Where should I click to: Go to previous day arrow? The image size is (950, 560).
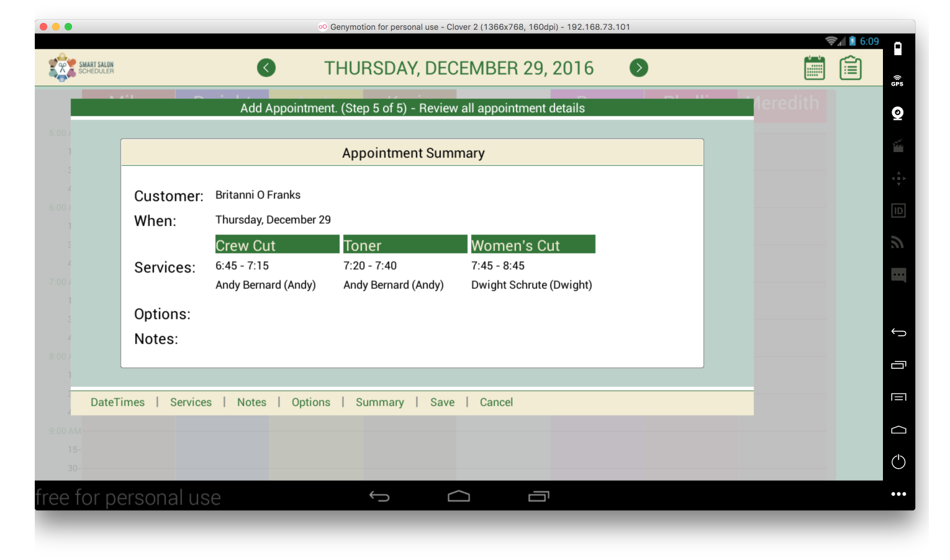point(266,68)
